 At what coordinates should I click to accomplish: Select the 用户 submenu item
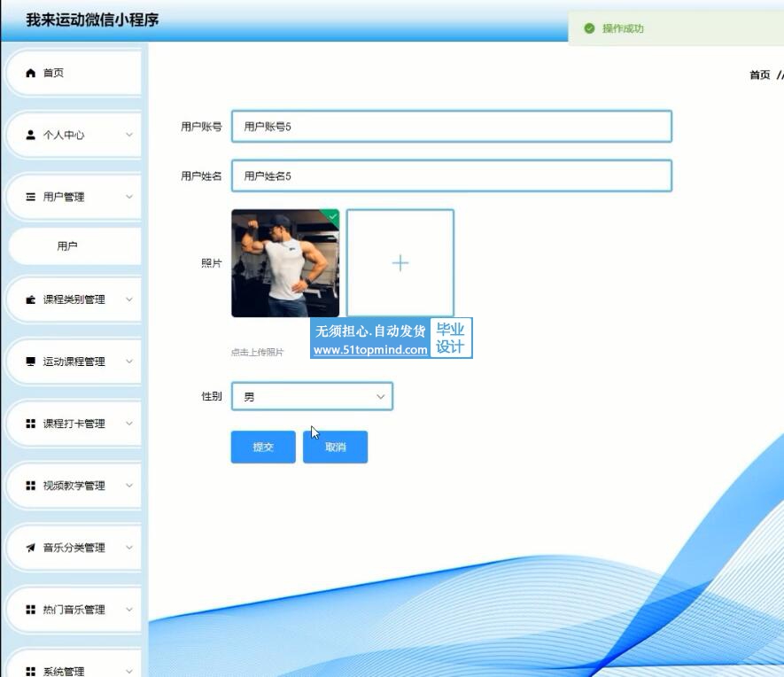coord(75,246)
